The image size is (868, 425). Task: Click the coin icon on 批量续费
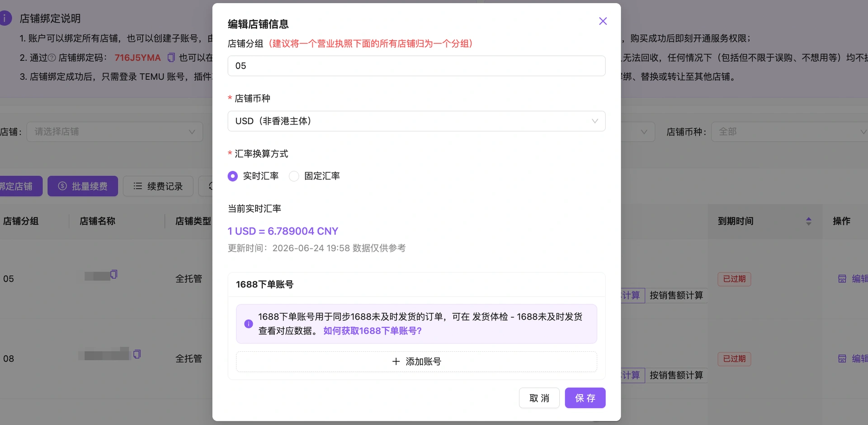(x=62, y=186)
